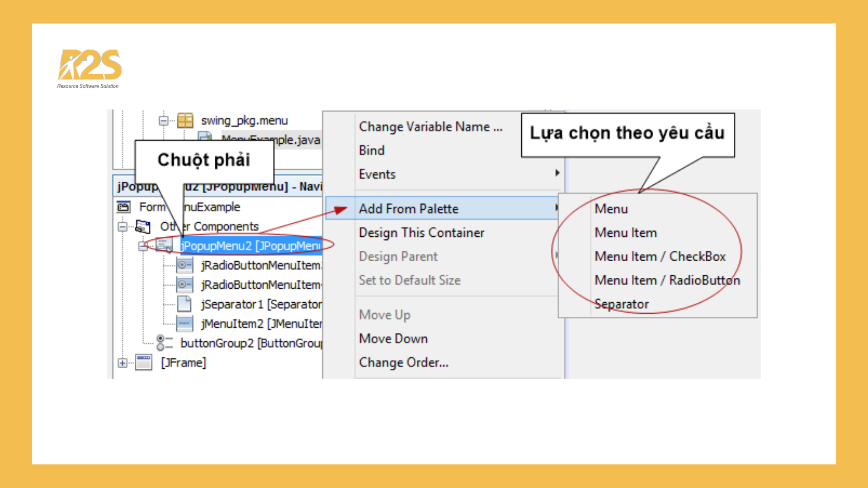
Task: Open the Events submenu arrow
Action: (x=557, y=173)
